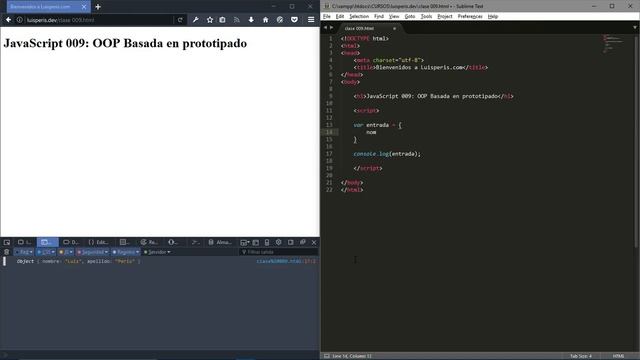Save the page to Pocket

point(294,20)
